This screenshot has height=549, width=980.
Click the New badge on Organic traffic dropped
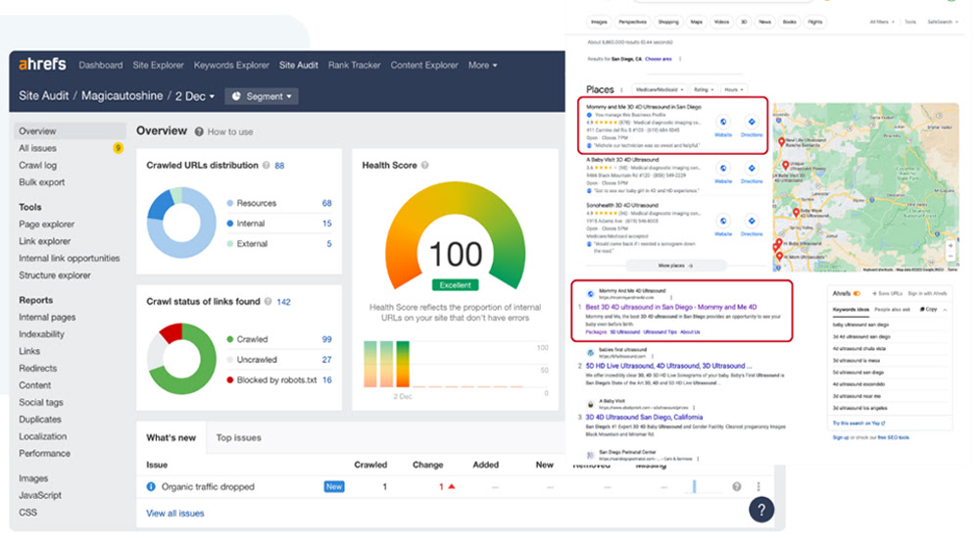coord(334,486)
